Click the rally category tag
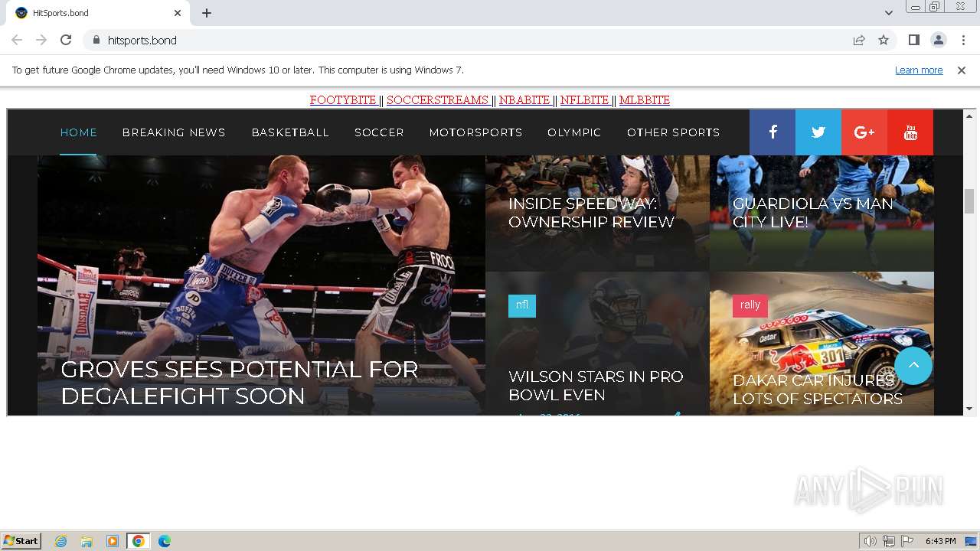The width and height of the screenshot is (980, 551). click(x=750, y=305)
